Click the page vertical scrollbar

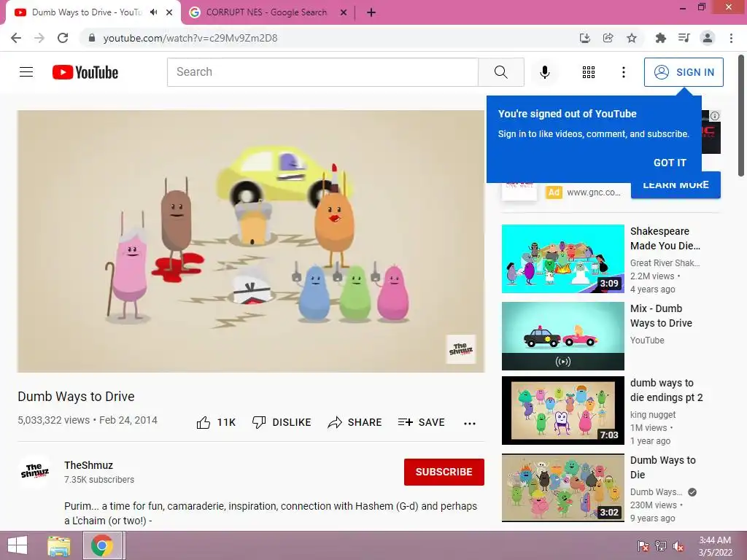coord(741,117)
